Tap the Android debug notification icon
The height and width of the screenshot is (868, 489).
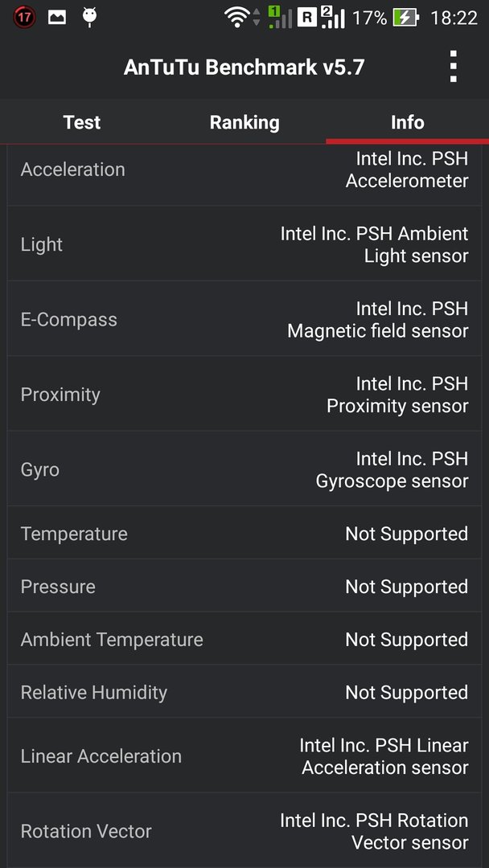90,17
